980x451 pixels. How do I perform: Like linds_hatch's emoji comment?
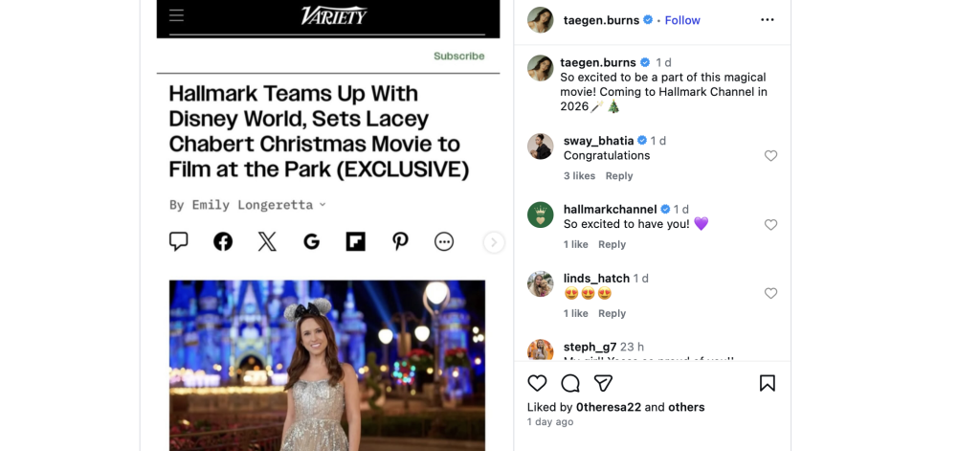pos(770,294)
